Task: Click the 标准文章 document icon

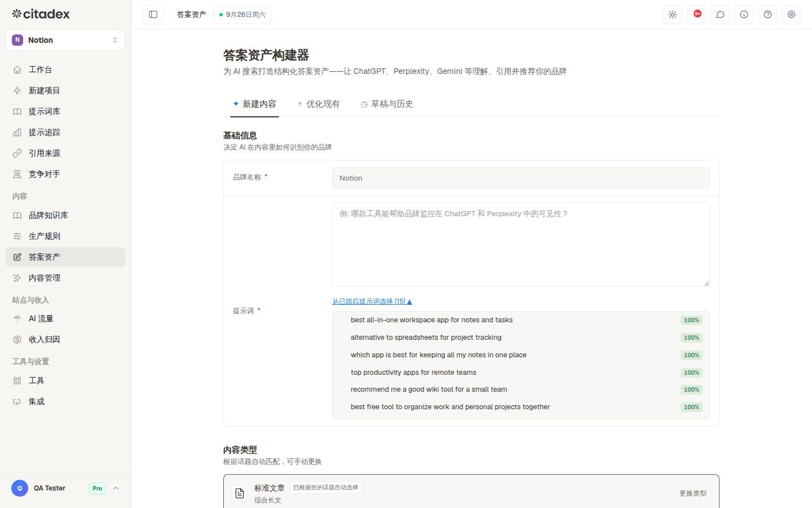Action: (240, 493)
